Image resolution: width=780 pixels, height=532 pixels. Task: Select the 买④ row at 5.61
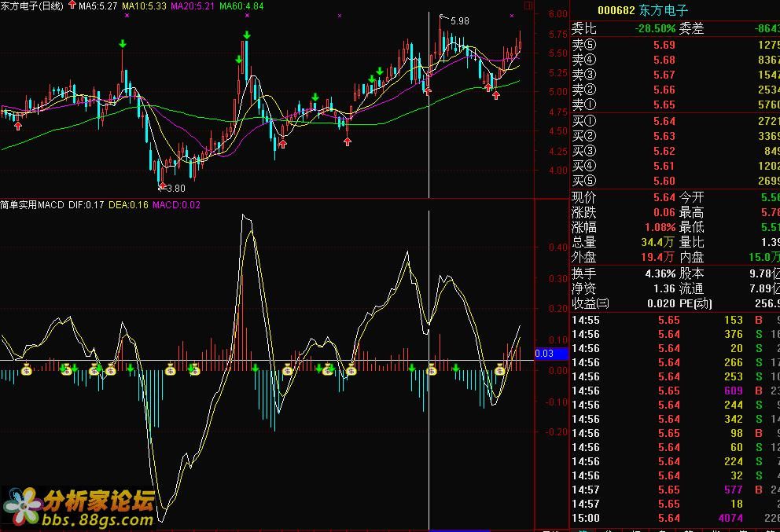[675, 166]
